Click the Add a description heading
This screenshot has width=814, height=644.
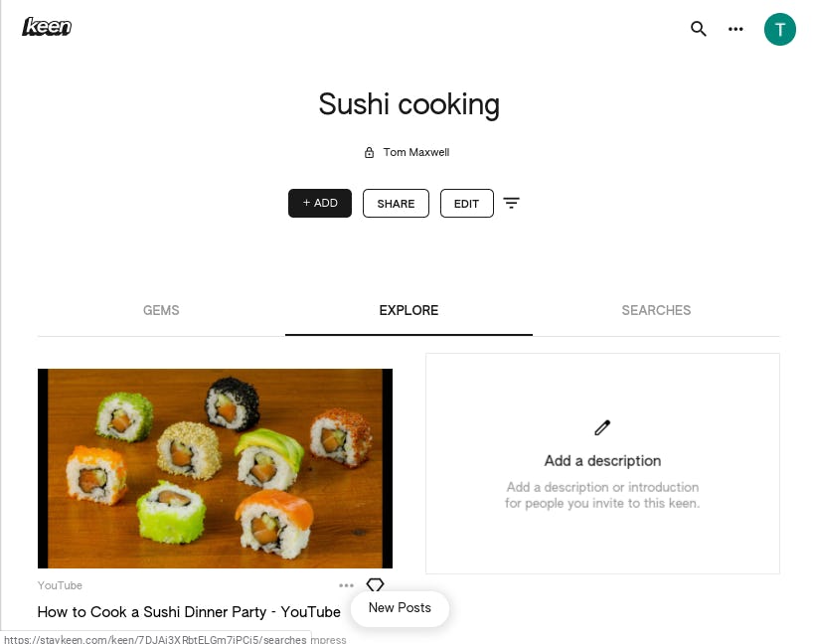pos(602,461)
